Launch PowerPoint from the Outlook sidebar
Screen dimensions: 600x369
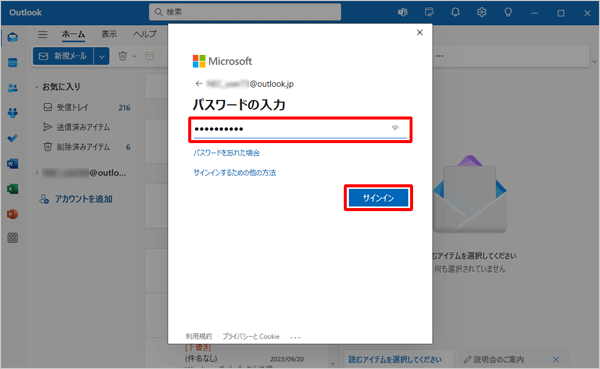tap(13, 214)
